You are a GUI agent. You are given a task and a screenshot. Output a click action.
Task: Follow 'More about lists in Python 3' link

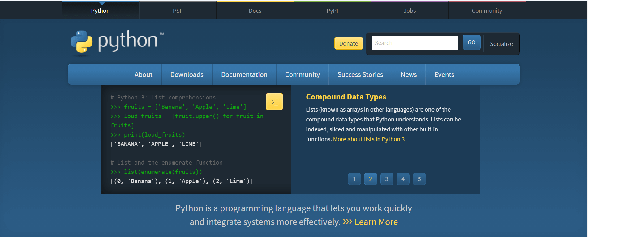369,139
